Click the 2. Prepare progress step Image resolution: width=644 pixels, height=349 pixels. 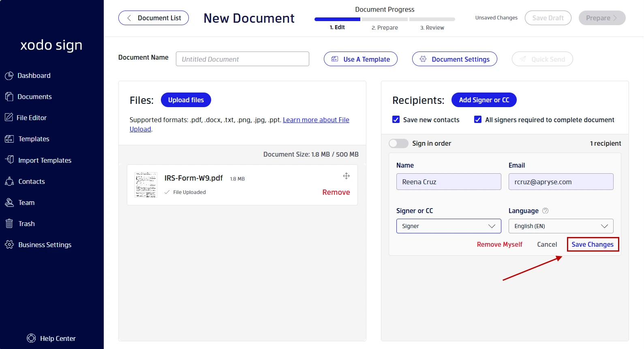coord(385,28)
